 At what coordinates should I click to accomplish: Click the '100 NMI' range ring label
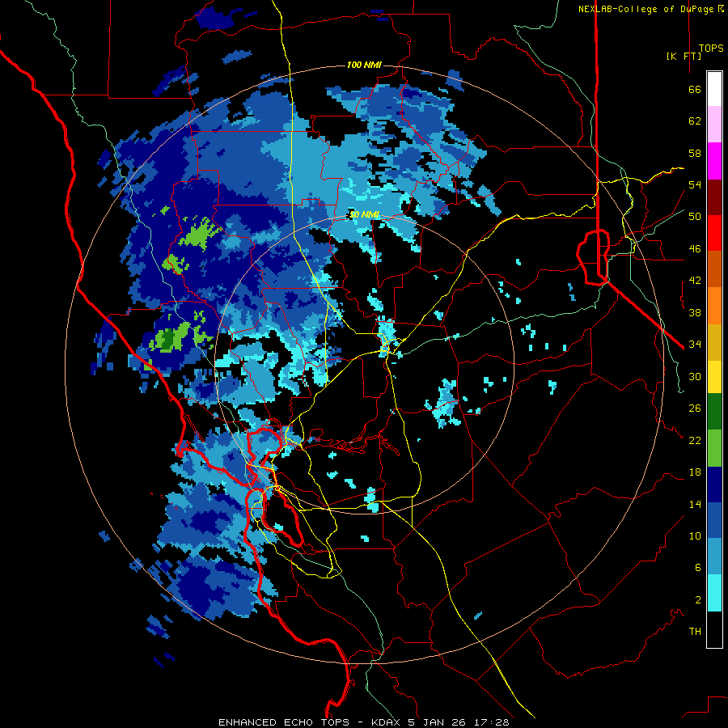(364, 65)
